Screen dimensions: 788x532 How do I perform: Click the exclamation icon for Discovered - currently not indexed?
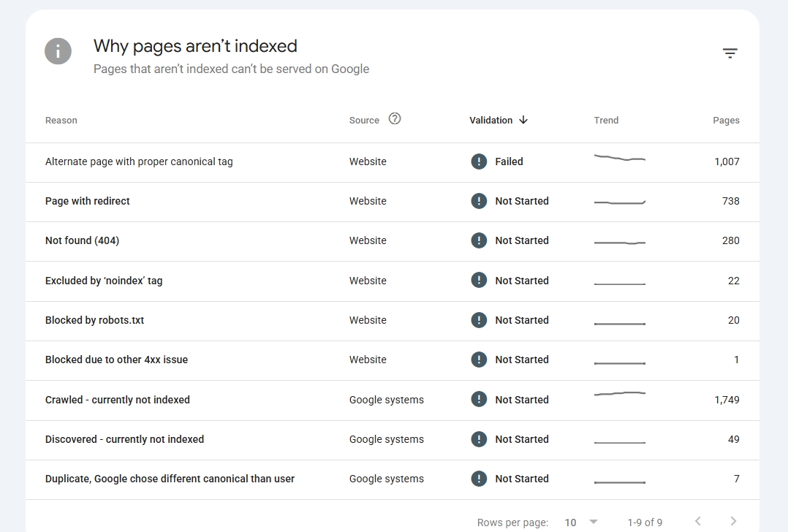point(479,439)
